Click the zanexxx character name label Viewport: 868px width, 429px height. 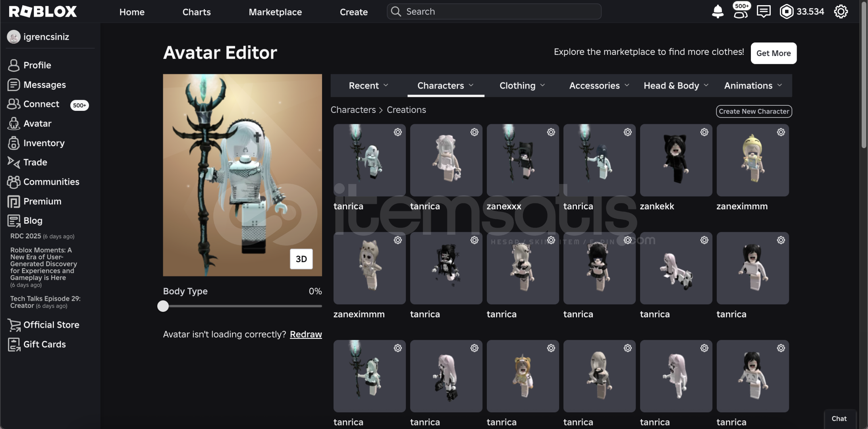pyautogui.click(x=504, y=207)
